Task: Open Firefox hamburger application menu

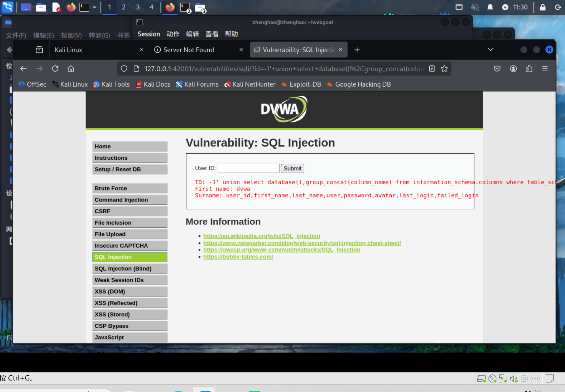Action: pyautogui.click(x=545, y=69)
